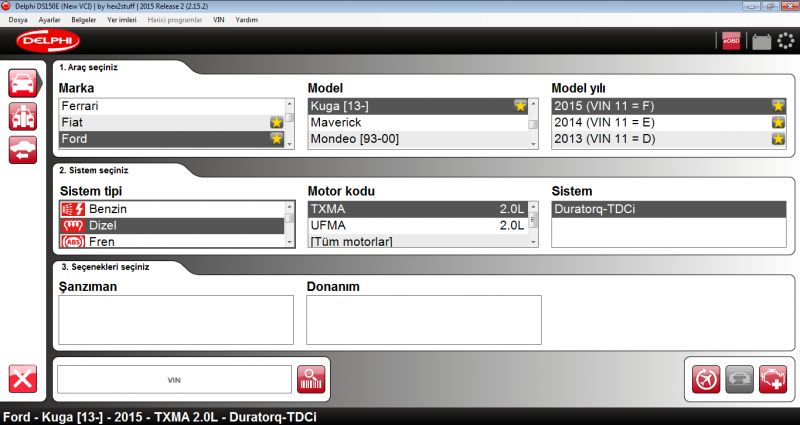The height and width of the screenshot is (425, 800).
Task: Click the red X exit icon
Action: 22,379
